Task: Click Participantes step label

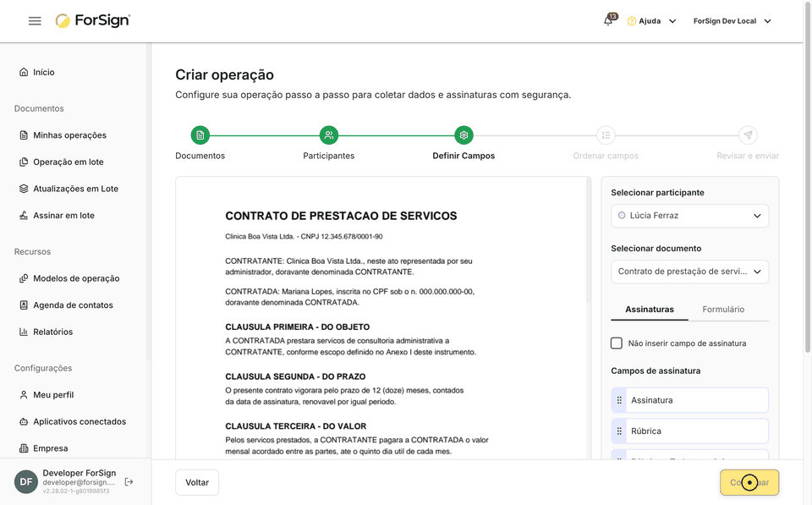Action: (329, 156)
